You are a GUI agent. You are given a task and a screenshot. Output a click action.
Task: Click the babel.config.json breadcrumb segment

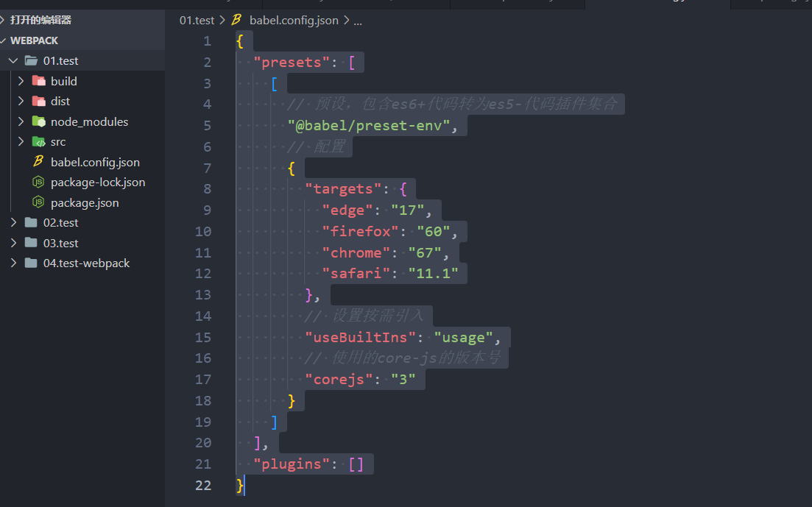tap(294, 20)
